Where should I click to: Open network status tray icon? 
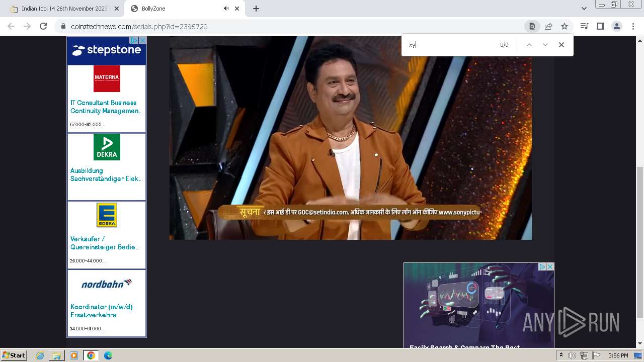click(x=584, y=355)
